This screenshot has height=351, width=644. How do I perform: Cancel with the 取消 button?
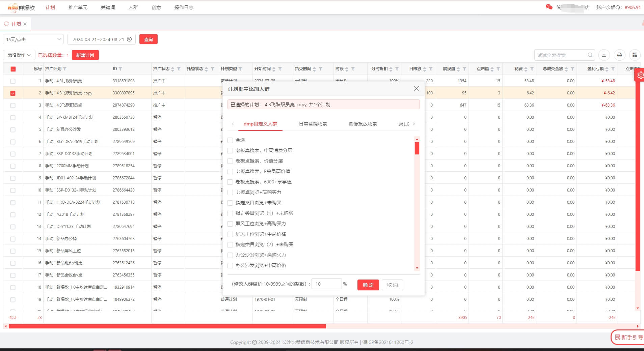[x=392, y=285]
